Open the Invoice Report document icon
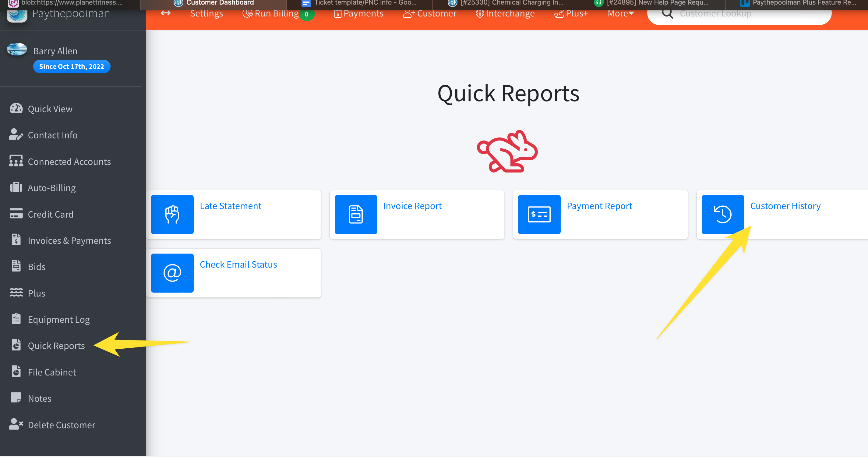 point(355,215)
